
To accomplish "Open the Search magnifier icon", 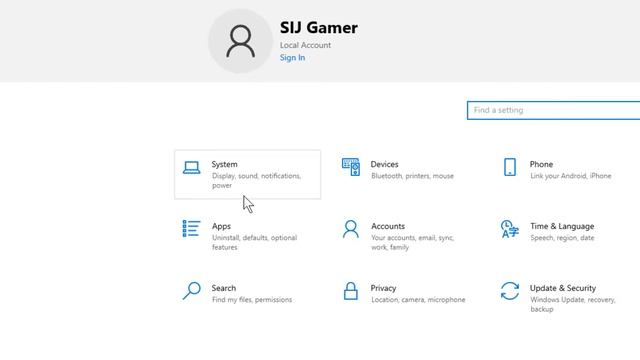I will point(191,291).
